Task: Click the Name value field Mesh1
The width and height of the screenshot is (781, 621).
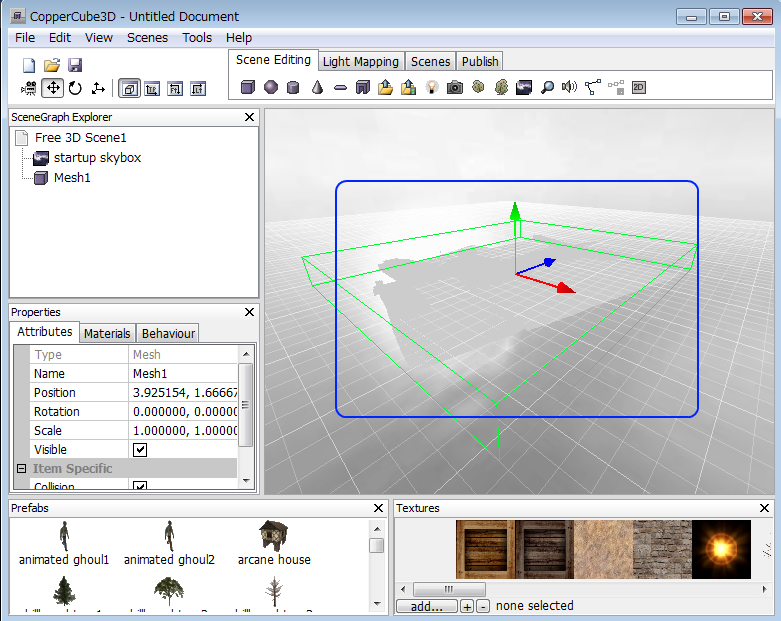Action: tap(183, 373)
